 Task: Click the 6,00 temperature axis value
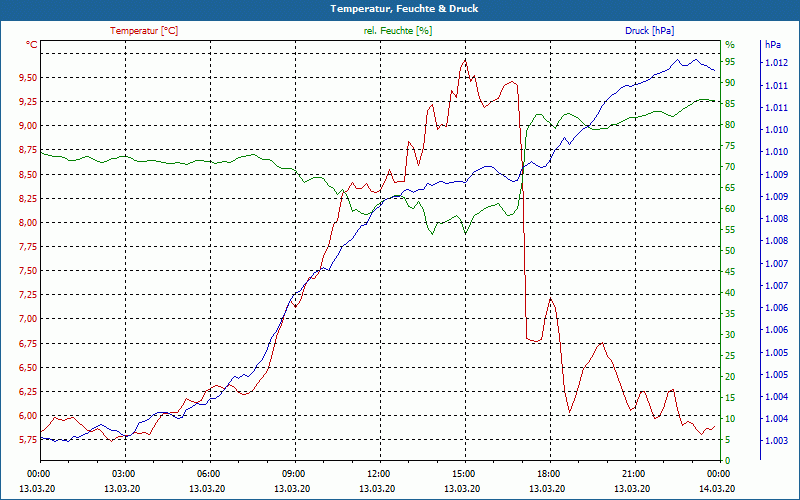click(28, 416)
